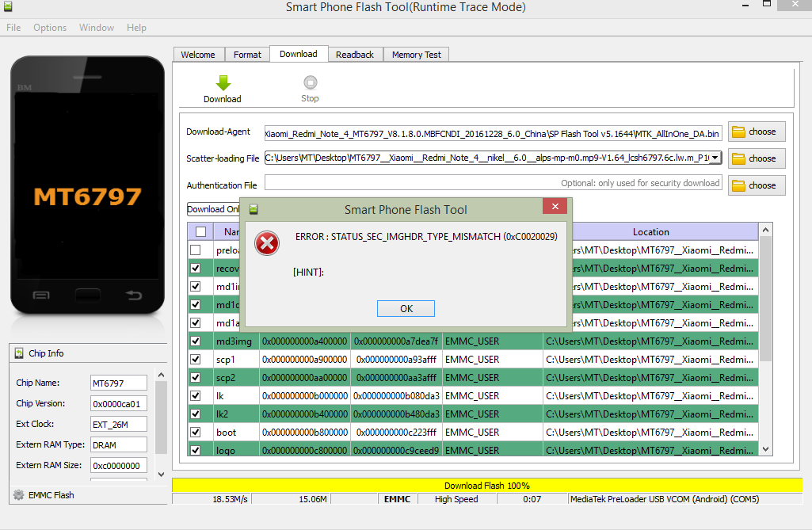The image size is (812, 530).
Task: Click the Chip Info panel icon
Action: click(19, 353)
